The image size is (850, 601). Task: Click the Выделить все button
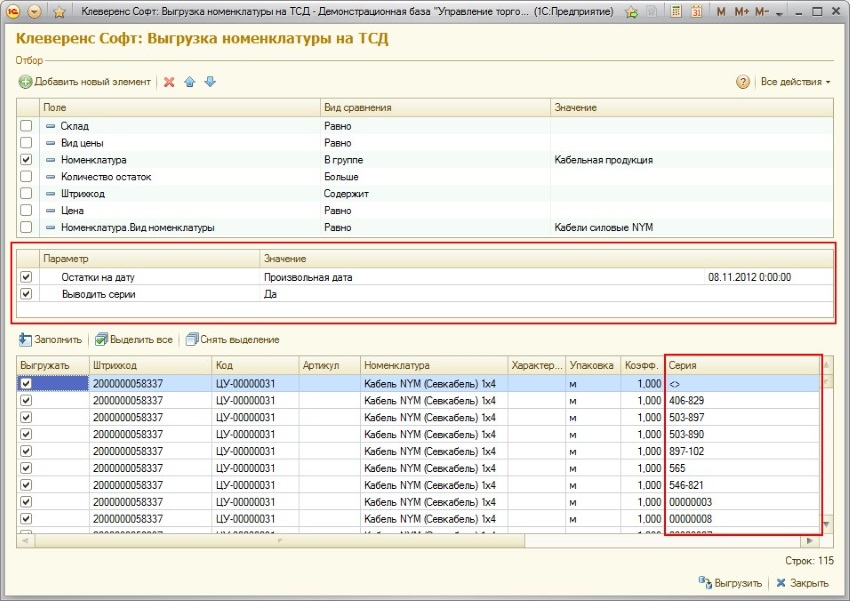pyautogui.click(x=134, y=340)
